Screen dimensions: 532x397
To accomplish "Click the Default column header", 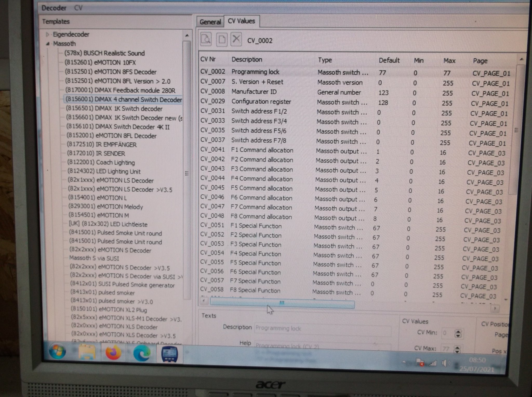I will click(x=389, y=60).
